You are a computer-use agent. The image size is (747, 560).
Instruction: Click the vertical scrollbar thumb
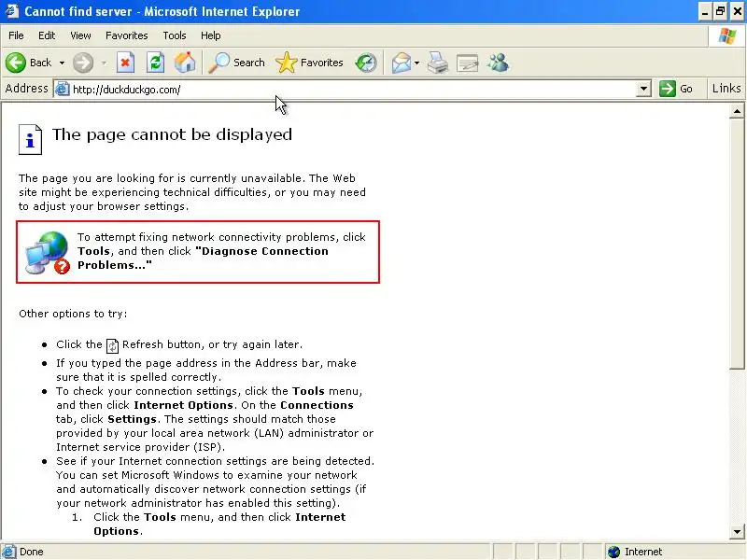point(737,244)
